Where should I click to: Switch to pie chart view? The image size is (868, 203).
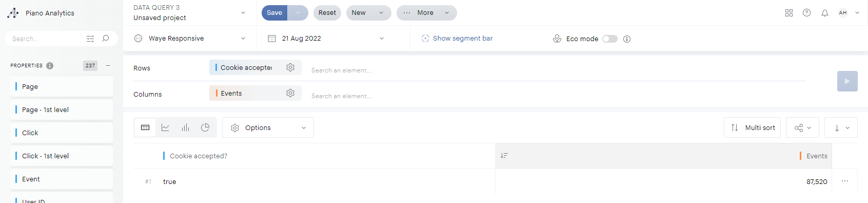(x=205, y=127)
